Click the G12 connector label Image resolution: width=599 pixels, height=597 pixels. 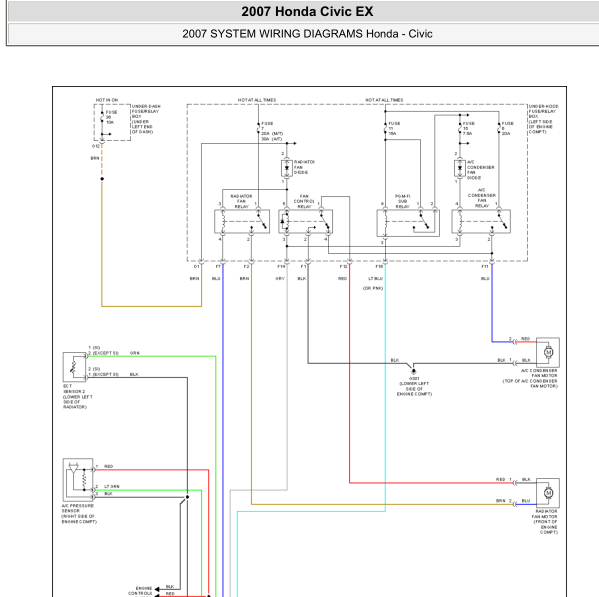point(96,146)
